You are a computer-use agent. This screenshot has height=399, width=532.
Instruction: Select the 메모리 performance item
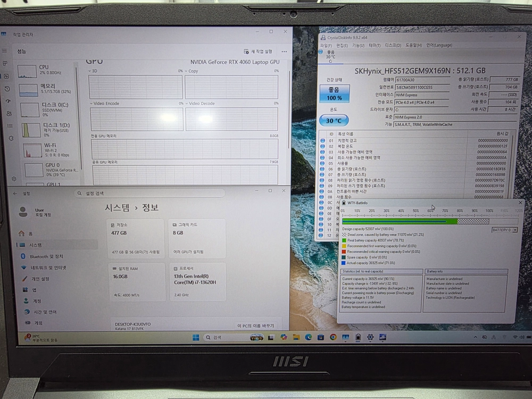(x=47, y=89)
